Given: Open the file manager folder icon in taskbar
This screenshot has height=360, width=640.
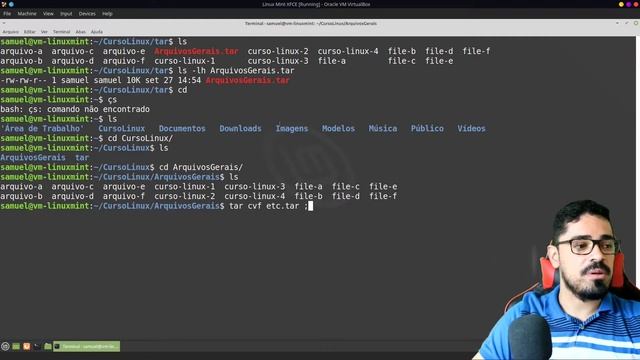Looking at the screenshot, I should [x=48, y=347].
